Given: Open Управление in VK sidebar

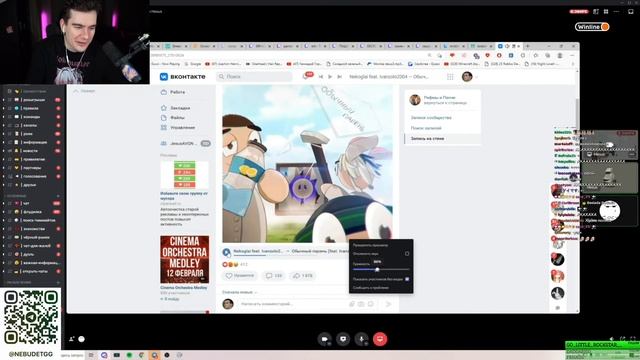Looking at the screenshot, I should click(x=179, y=127).
